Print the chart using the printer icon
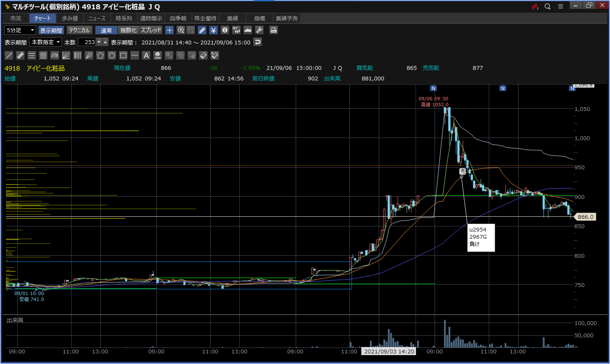The width and height of the screenshot is (610, 364). click(x=273, y=30)
